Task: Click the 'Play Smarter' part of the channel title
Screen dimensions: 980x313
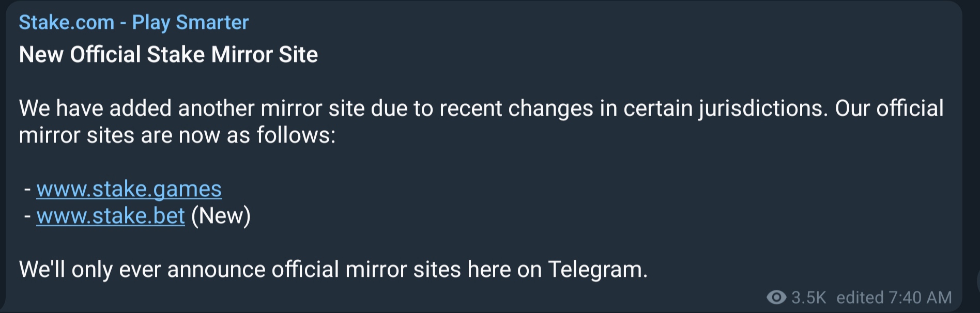Action: (x=190, y=23)
